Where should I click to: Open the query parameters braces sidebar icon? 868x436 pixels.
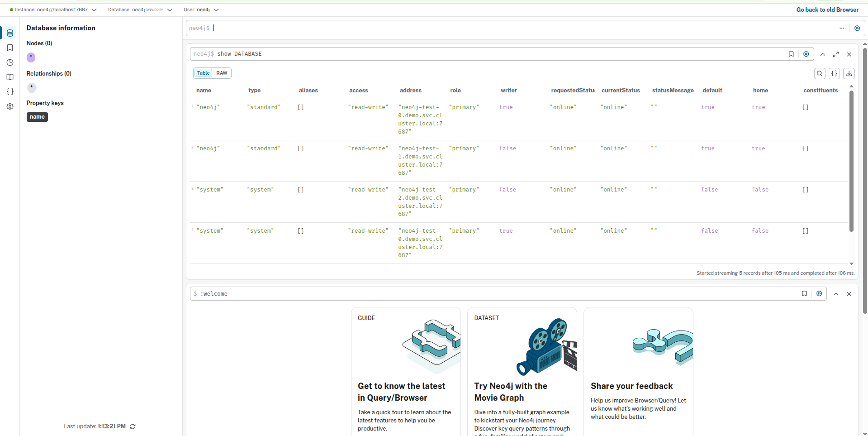[x=10, y=91]
